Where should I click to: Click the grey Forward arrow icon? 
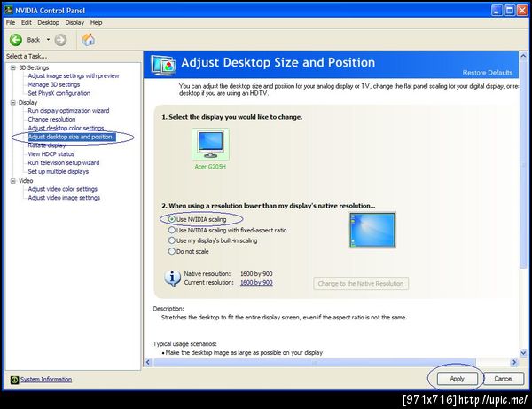60,40
